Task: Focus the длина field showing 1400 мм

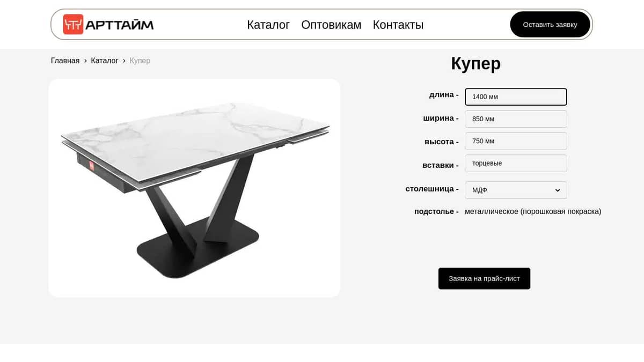Action: (x=516, y=97)
